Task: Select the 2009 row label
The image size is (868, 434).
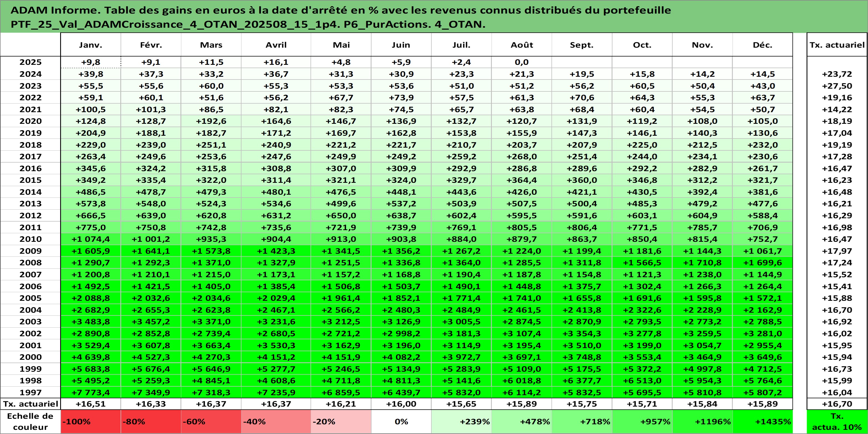Action: (x=30, y=251)
